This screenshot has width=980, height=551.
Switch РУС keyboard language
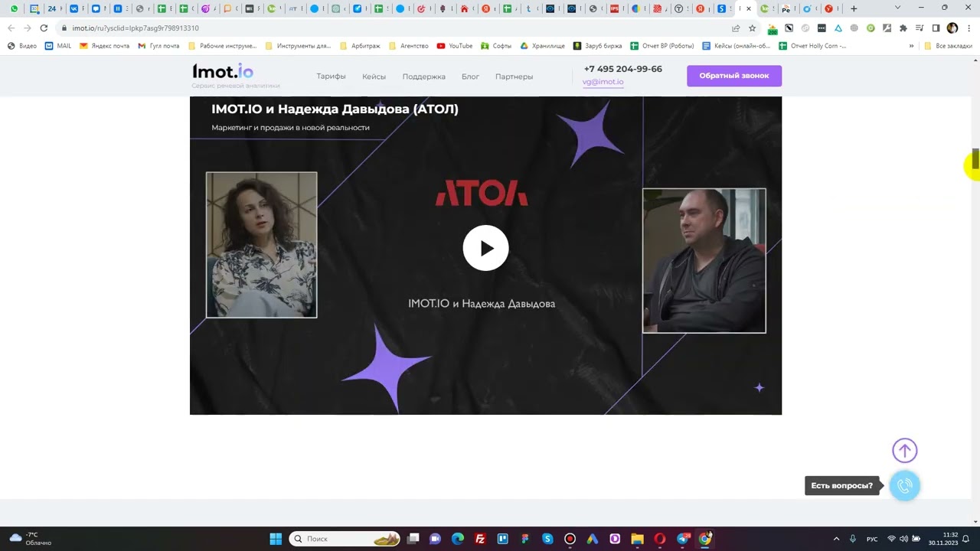pos(872,539)
